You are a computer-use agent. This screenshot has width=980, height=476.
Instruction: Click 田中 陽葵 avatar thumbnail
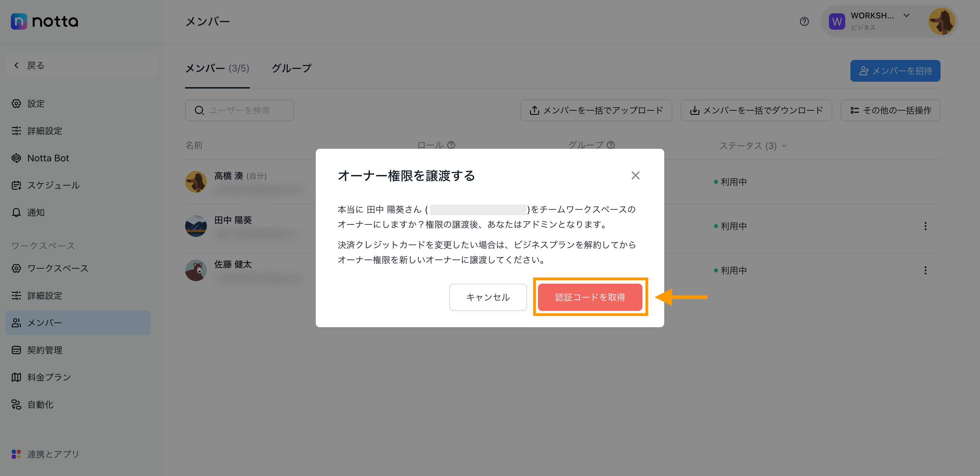pos(196,226)
